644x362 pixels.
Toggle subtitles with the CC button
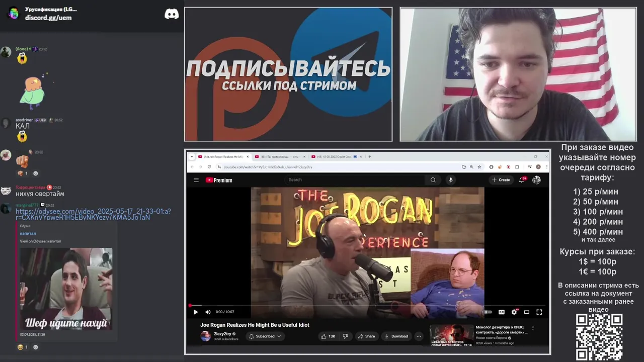[502, 312]
